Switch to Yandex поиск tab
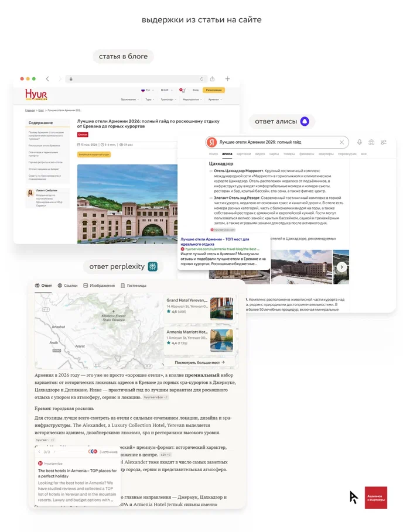The image size is (403, 532). point(213,154)
